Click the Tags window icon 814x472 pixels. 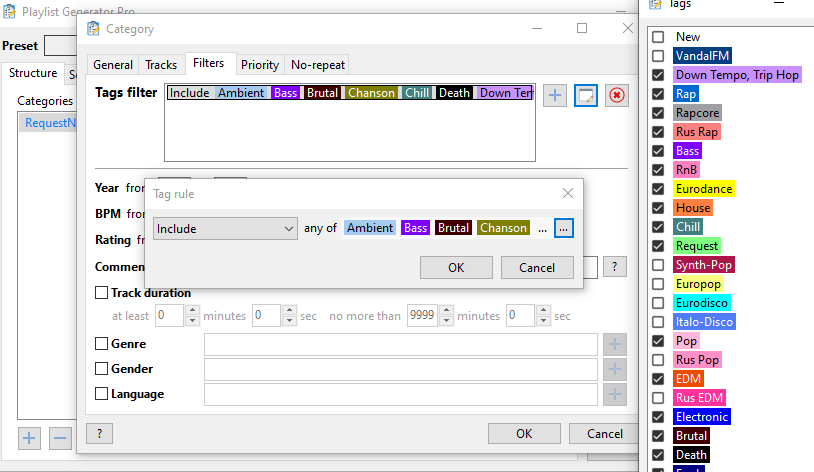(x=656, y=4)
